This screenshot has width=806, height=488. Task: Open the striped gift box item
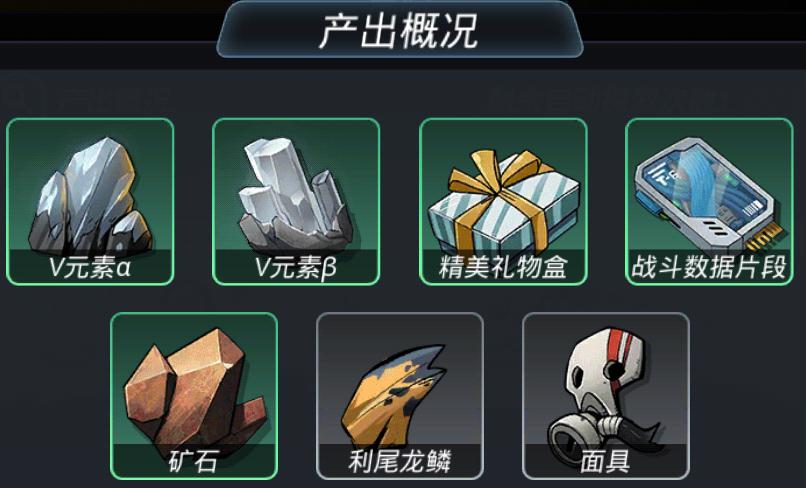click(503, 202)
